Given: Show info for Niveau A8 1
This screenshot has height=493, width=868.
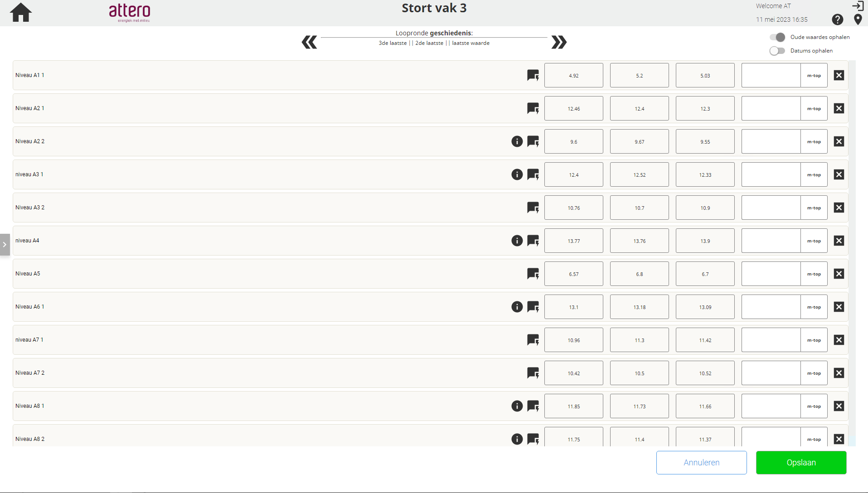Looking at the screenshot, I should click(x=517, y=406).
